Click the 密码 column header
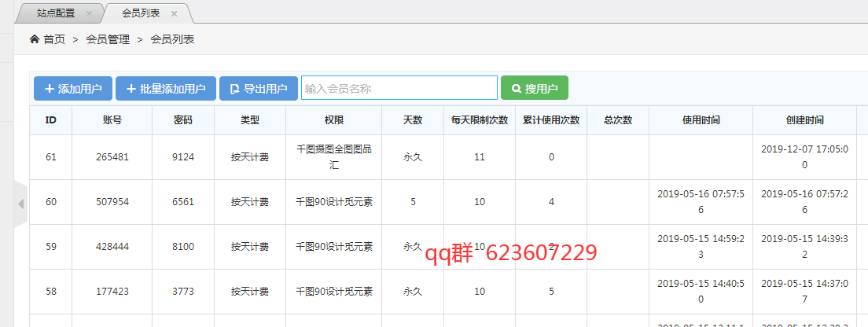This screenshot has width=868, height=327. tap(183, 120)
